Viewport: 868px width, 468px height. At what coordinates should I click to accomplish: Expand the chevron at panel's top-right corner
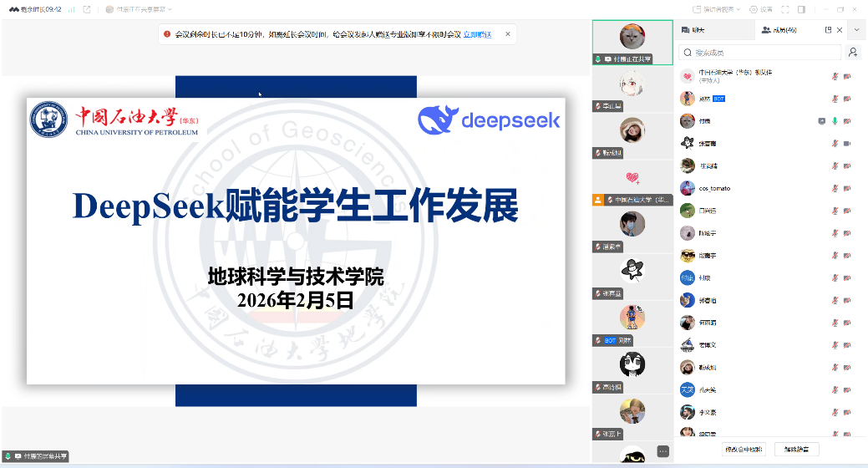(856, 29)
